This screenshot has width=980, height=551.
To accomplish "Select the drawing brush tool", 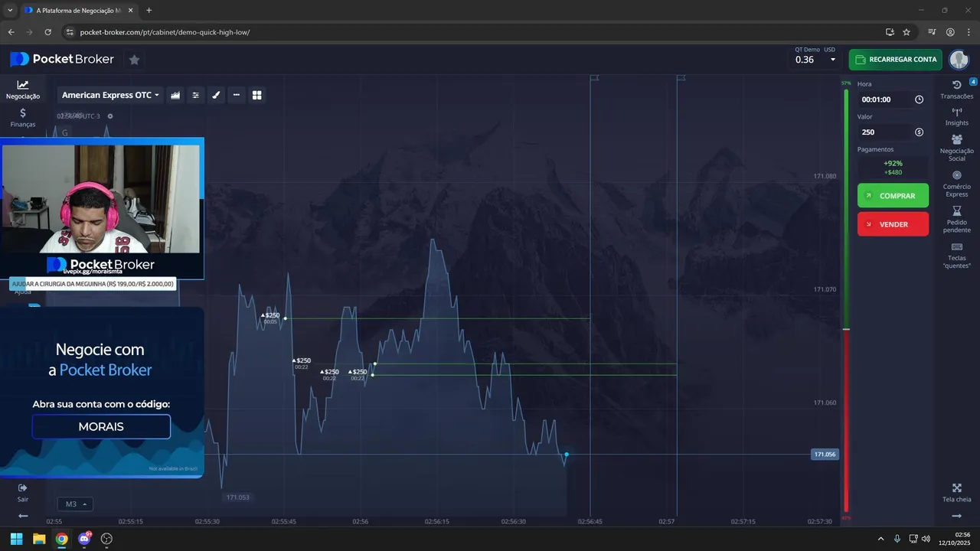I will tap(216, 95).
